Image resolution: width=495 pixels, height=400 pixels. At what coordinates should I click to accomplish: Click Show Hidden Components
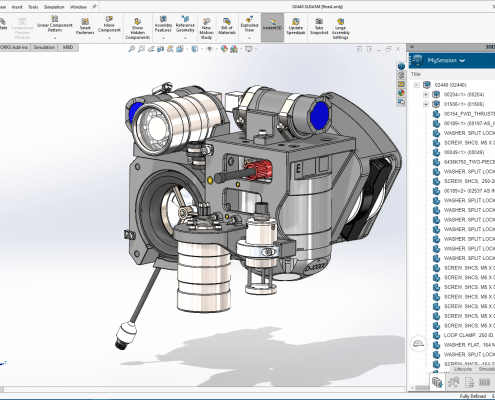point(138,29)
